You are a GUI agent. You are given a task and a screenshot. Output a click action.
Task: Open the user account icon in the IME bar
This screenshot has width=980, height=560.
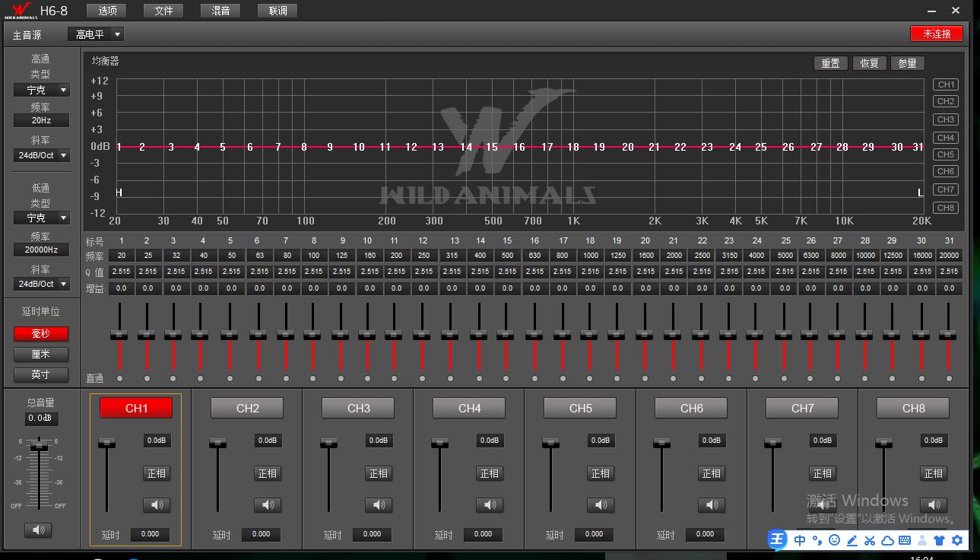921,540
